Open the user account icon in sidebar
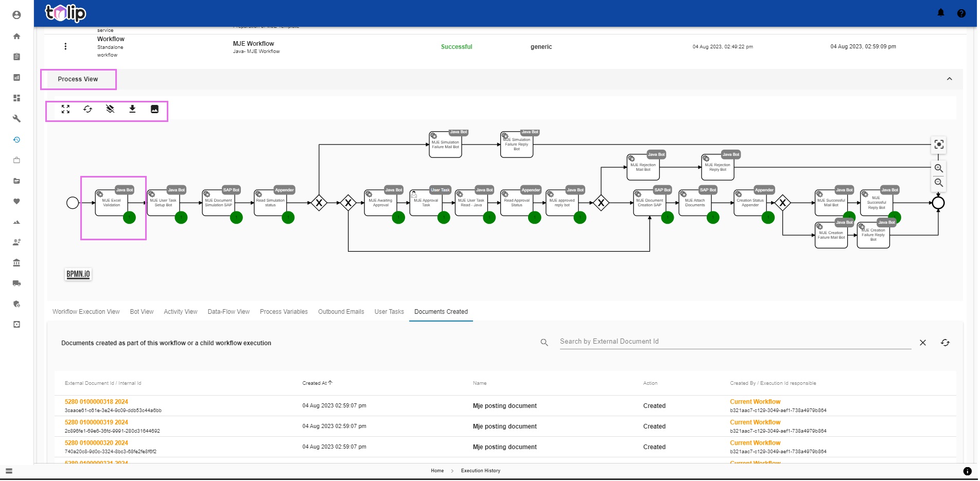 (x=16, y=15)
